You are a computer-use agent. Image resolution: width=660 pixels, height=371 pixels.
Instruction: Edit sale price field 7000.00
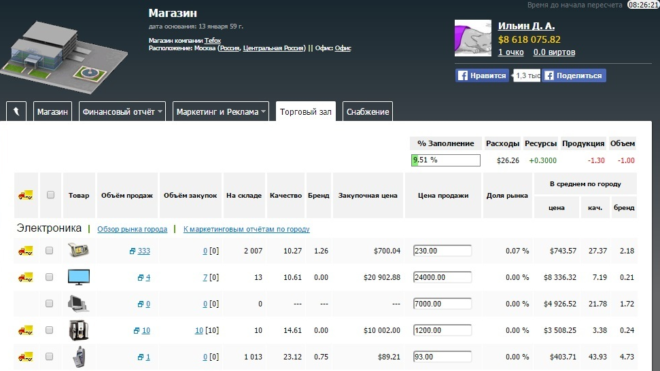point(442,304)
